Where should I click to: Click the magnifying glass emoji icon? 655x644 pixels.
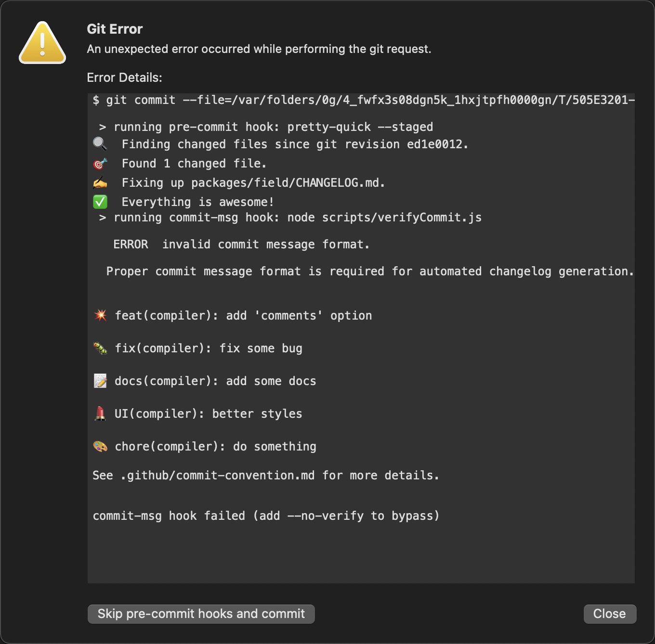click(x=100, y=144)
